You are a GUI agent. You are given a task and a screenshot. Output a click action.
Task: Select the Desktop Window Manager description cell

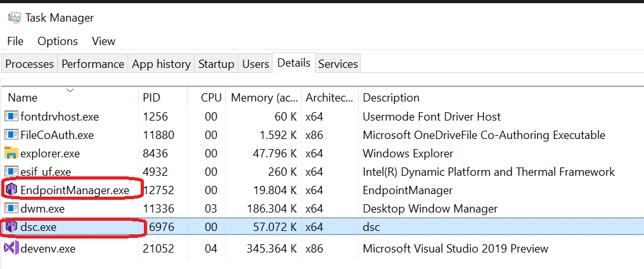430,208
